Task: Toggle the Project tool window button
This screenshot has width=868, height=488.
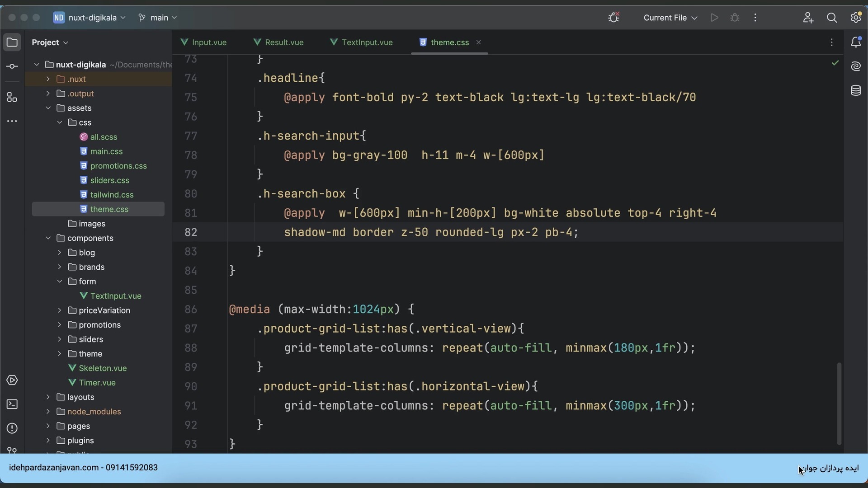Action: pyautogui.click(x=12, y=42)
